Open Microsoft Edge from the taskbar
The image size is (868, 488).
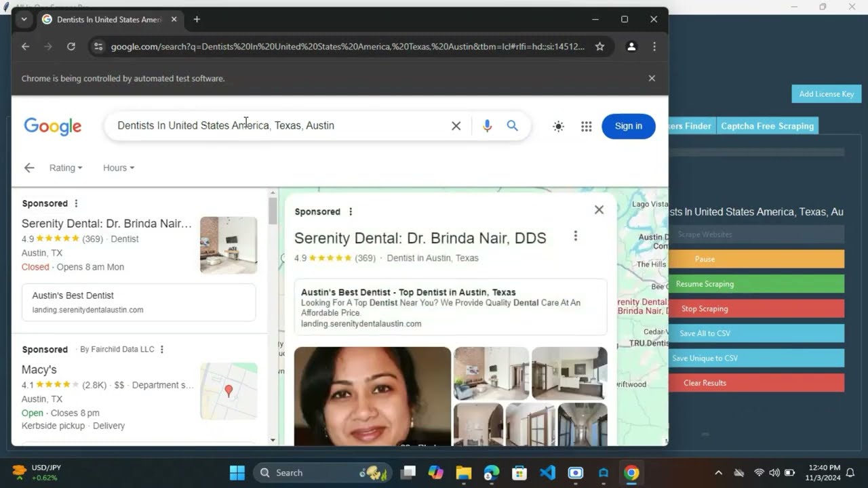tap(491, 472)
